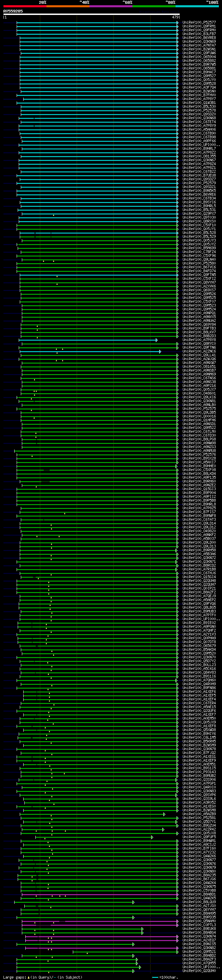Select hit name UniRef100_Q1HFH6
The height and width of the screenshot is (980, 222).
[199, 420]
